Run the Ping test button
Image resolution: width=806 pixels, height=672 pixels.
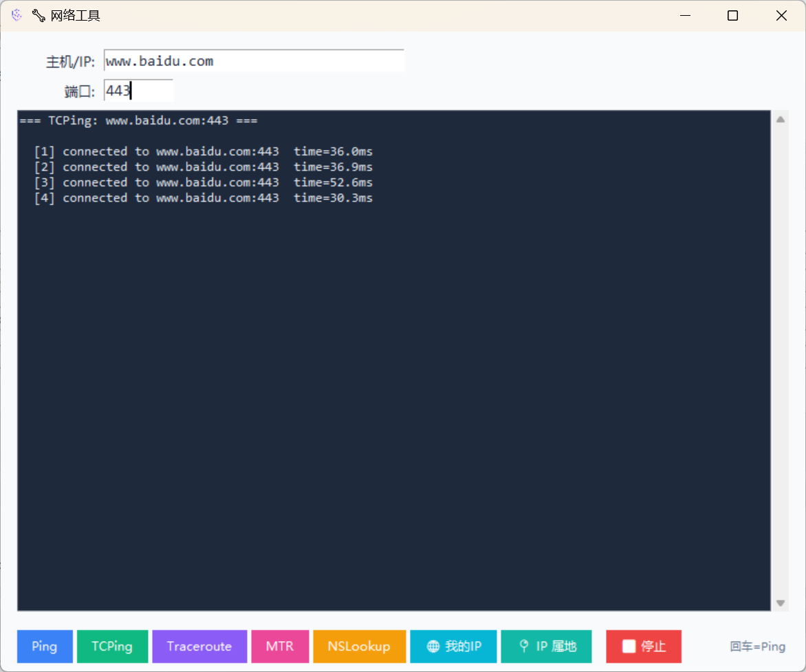point(45,647)
